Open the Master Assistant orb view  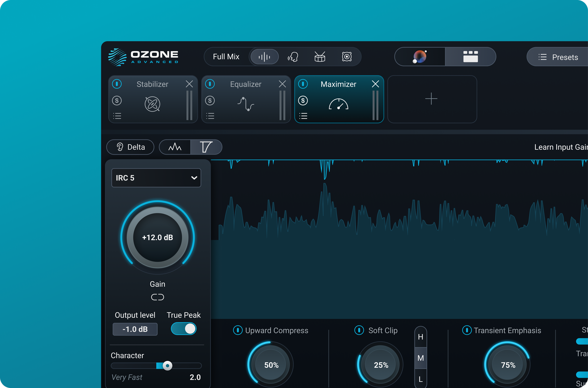420,57
